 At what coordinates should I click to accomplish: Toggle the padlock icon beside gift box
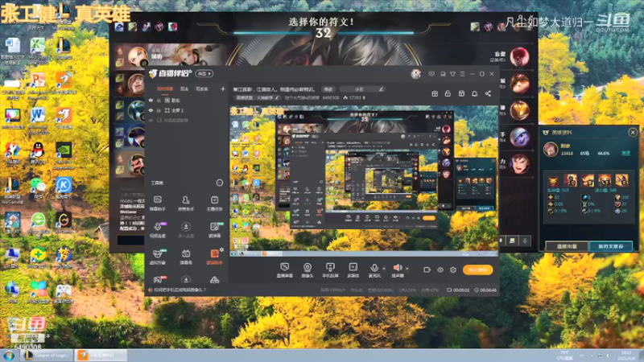tap(448, 93)
